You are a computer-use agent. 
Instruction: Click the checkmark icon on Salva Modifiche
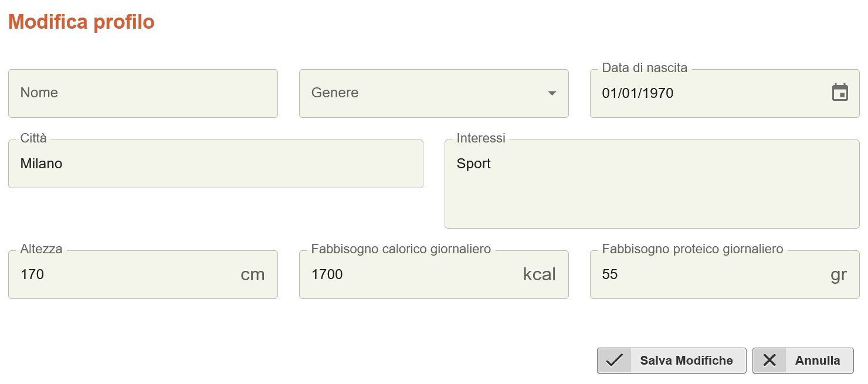613,360
